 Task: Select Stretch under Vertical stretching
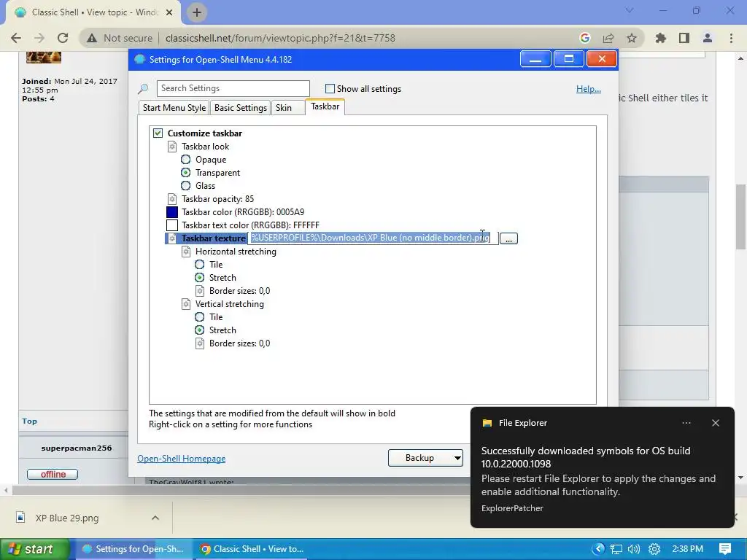pos(200,330)
